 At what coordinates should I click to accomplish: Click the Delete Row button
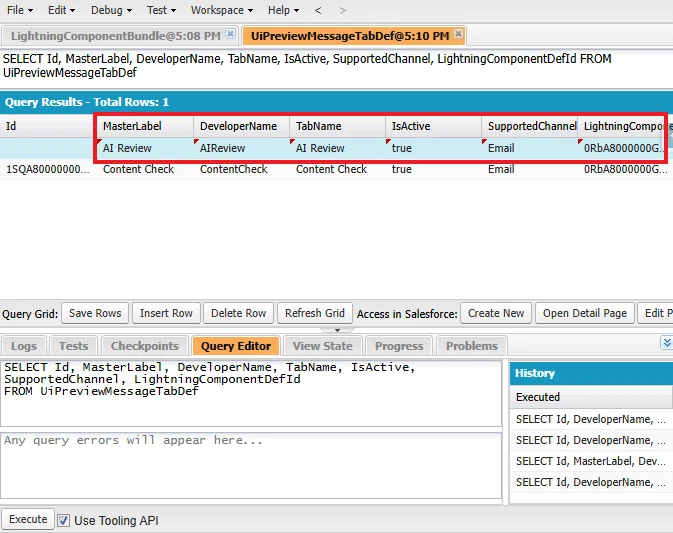[239, 313]
